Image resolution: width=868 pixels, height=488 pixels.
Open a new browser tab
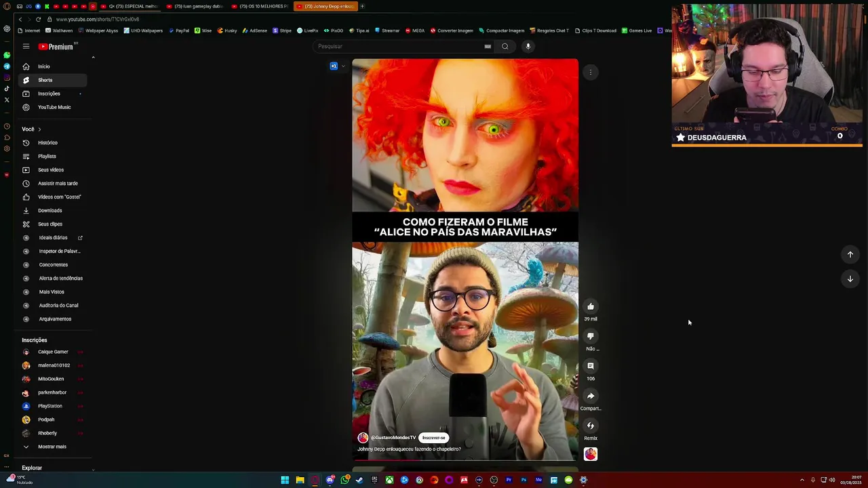(362, 6)
